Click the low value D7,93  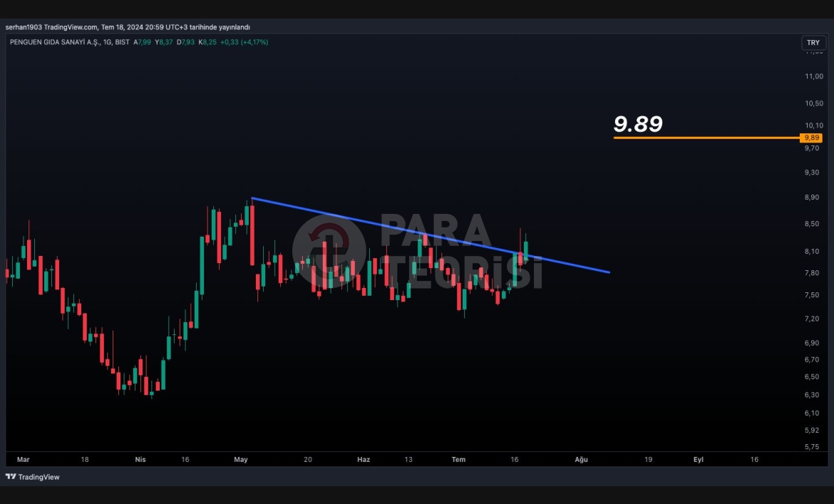pos(185,42)
